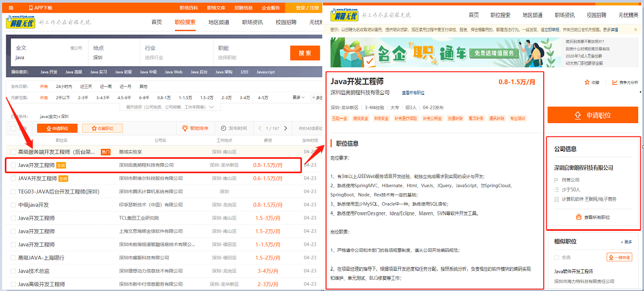Open 企业服务 link in top bar

tap(271, 8)
